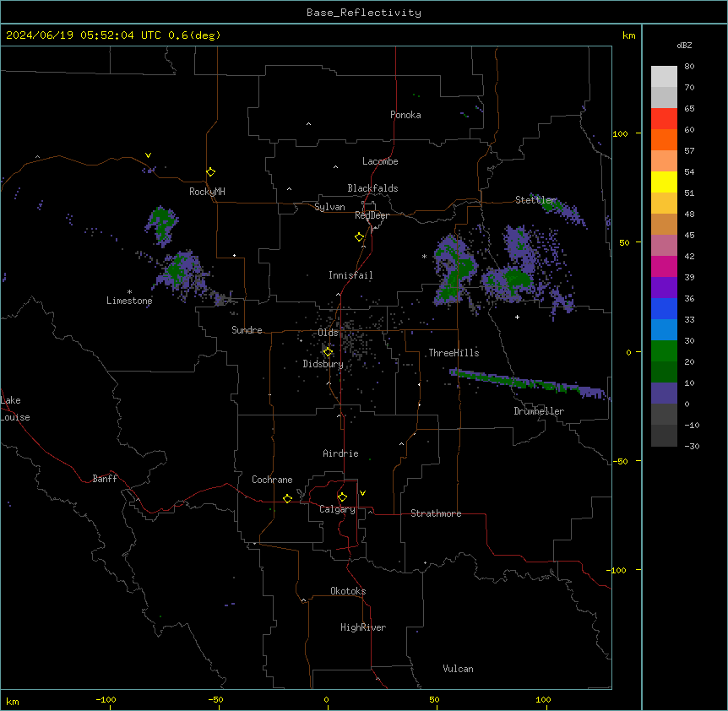Click the Olds town label

(328, 333)
